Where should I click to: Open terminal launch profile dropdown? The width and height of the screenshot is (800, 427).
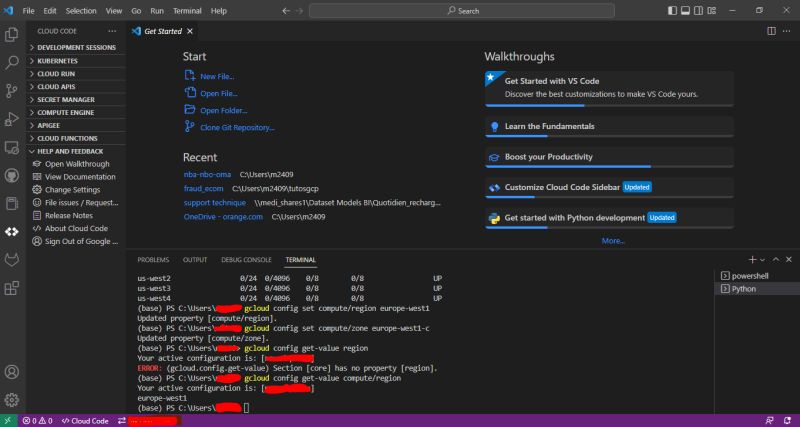pos(763,260)
